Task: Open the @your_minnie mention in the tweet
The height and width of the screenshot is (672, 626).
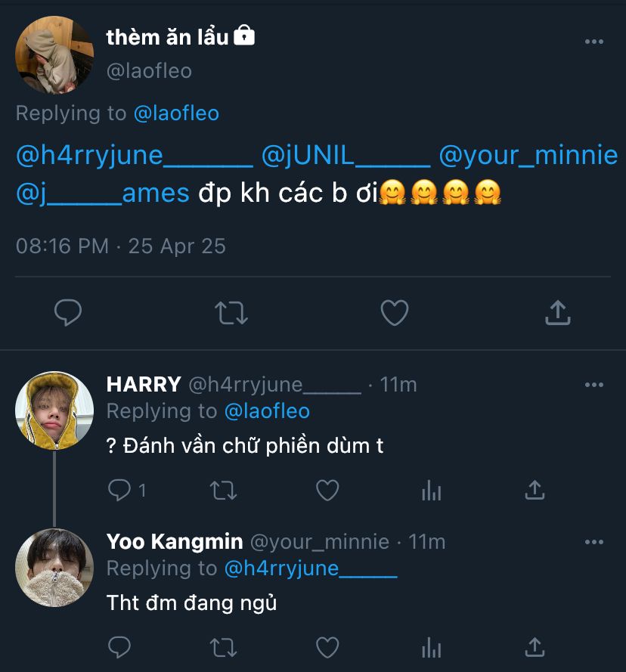Action: 528,156
